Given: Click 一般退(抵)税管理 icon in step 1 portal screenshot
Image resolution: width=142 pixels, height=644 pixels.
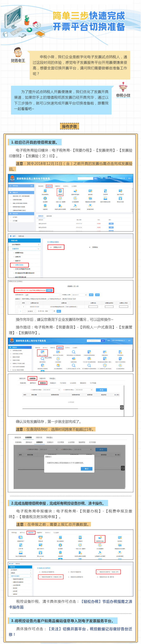Looking at the screenshot, I should point(60,198).
